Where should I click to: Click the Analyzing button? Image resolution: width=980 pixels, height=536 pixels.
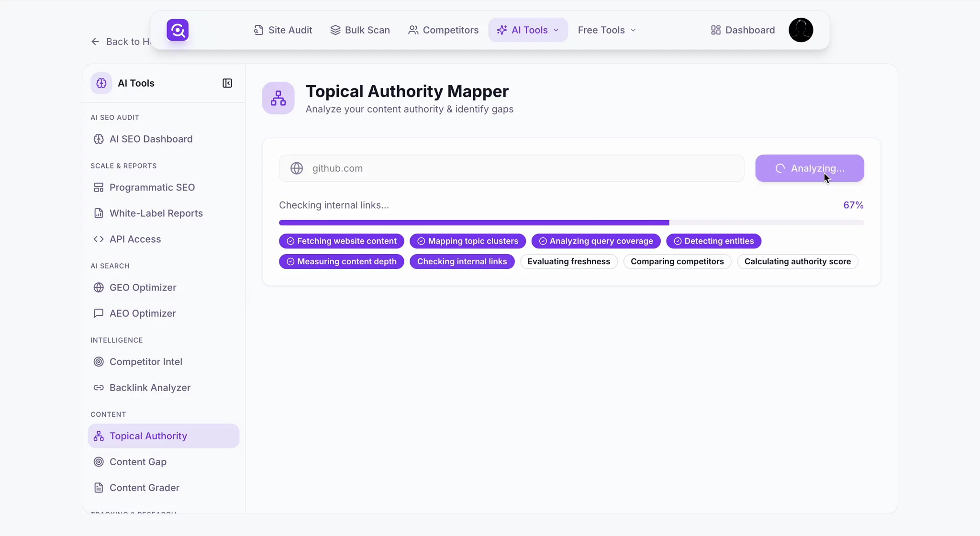(x=809, y=168)
